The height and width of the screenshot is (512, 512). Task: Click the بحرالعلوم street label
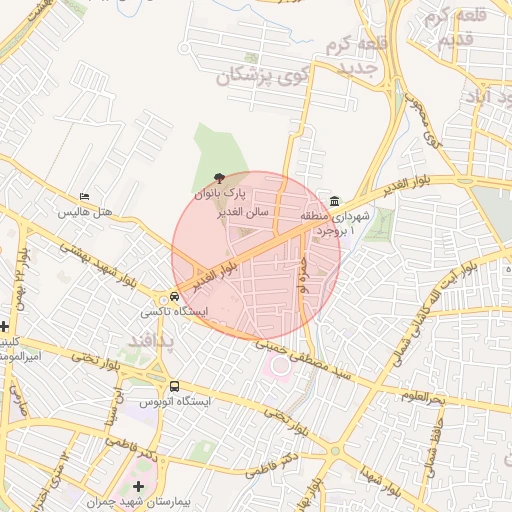point(423,398)
